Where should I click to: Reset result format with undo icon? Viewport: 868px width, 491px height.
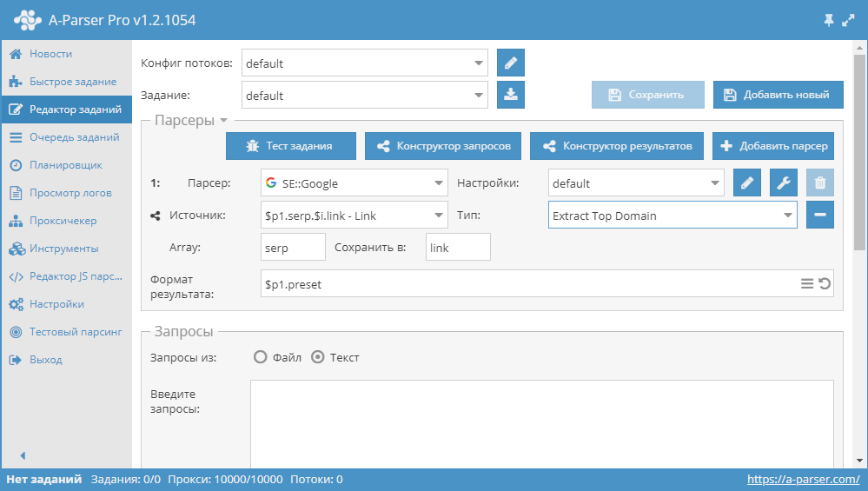pyautogui.click(x=825, y=284)
